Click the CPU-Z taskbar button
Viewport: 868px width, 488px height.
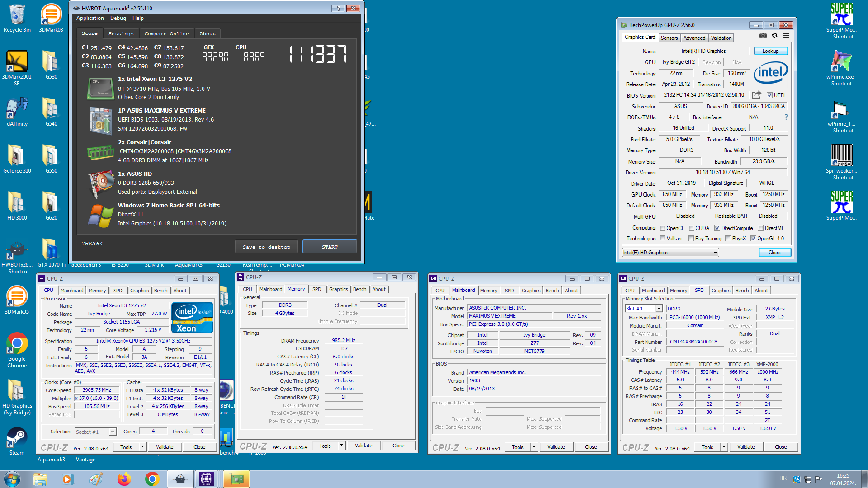click(x=207, y=479)
